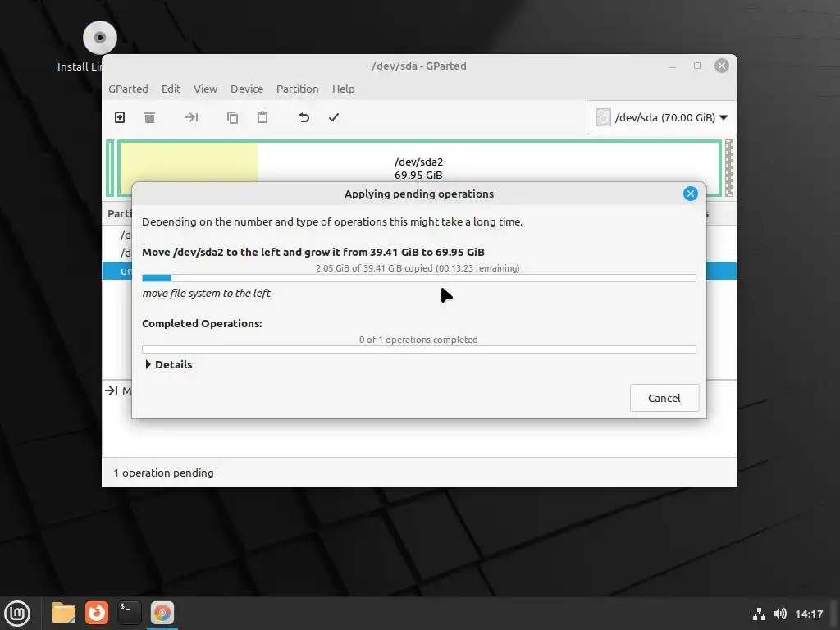Click the Install Linux Mint desktop icon
This screenshot has width=840, height=630.
pos(99,38)
